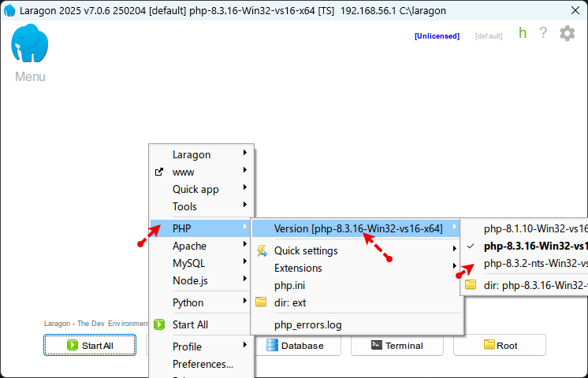588x378 pixels.
Task: Open PHP Quick settings submenu
Action: (x=357, y=250)
